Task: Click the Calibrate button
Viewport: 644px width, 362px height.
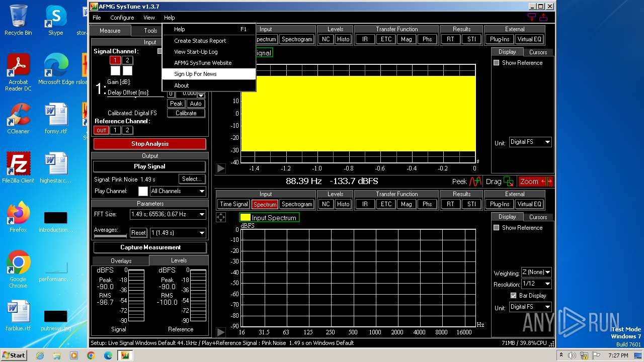Action: [186, 113]
